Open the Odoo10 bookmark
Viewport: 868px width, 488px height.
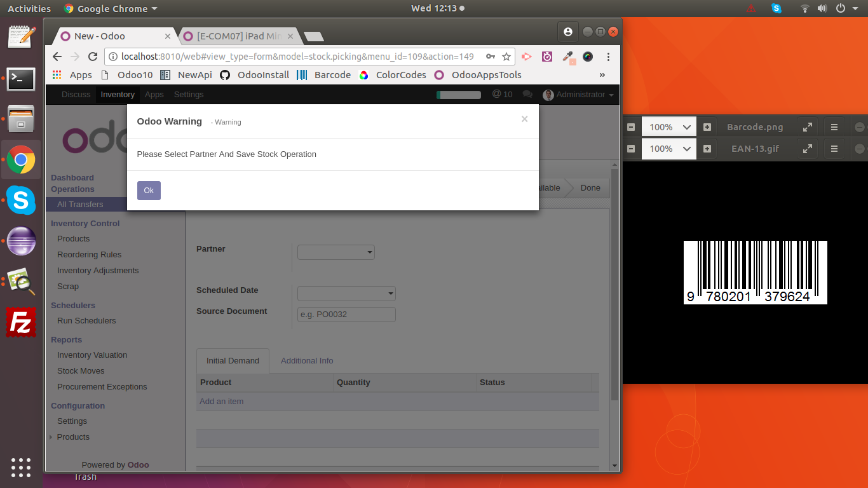coord(126,74)
